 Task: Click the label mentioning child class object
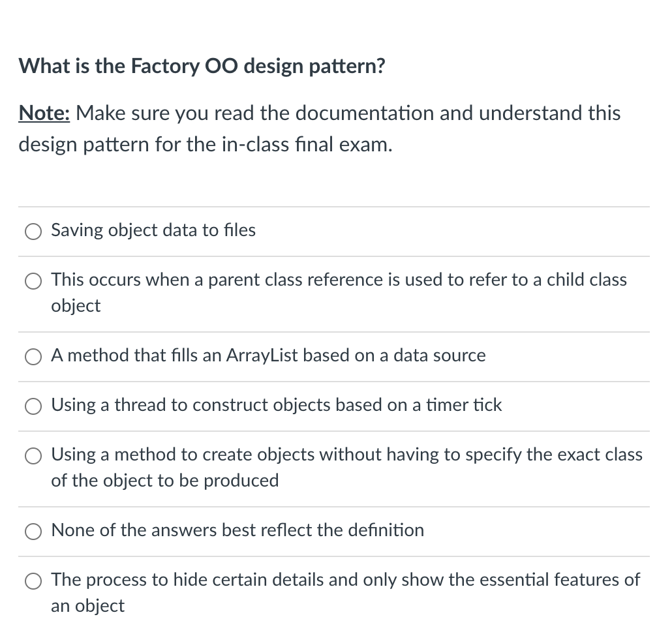pos(339,280)
